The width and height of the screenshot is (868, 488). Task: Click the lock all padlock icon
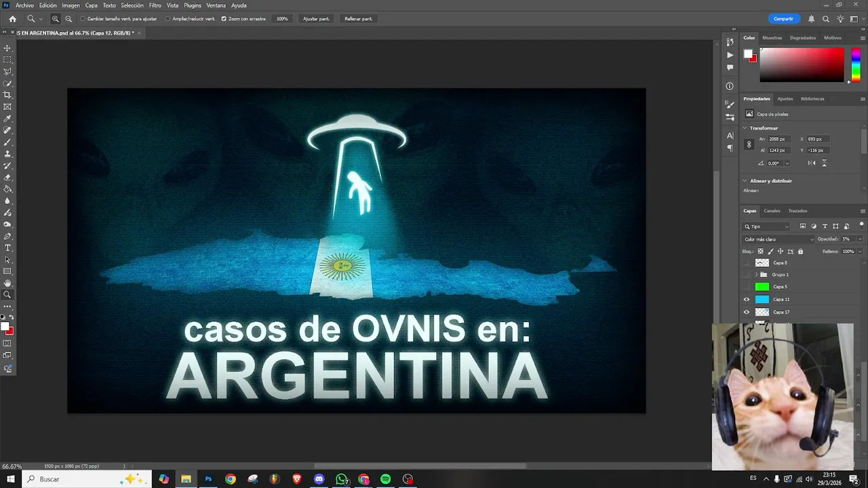[x=800, y=251]
